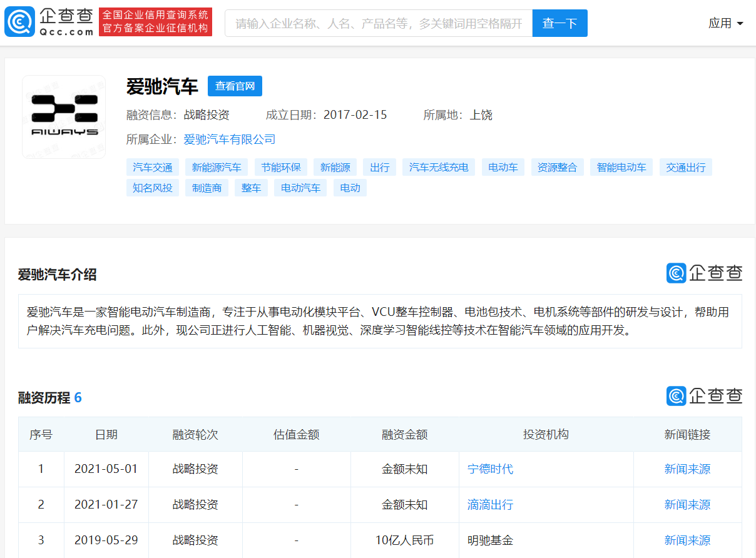Click the 2021-05-01 date cell
The height and width of the screenshot is (558, 756).
pyautogui.click(x=106, y=469)
